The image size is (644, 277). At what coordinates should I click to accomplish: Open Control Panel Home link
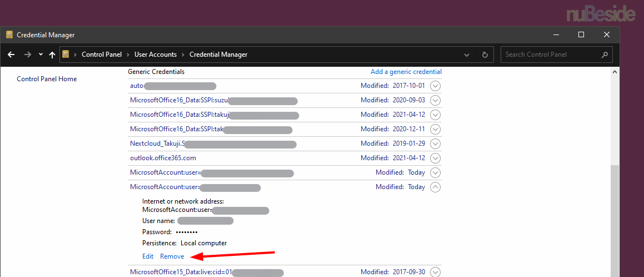pos(47,79)
